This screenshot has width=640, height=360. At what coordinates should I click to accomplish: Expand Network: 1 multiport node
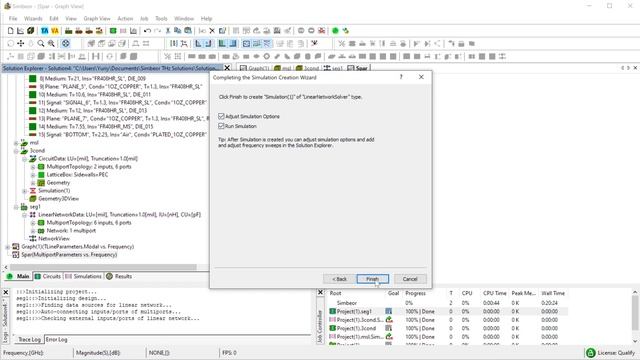coord(33,231)
